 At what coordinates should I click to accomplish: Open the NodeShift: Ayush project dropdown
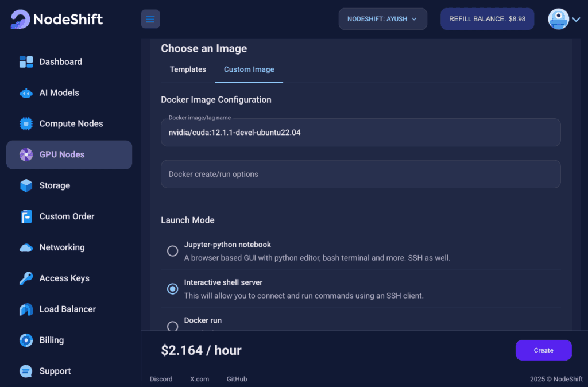point(382,19)
